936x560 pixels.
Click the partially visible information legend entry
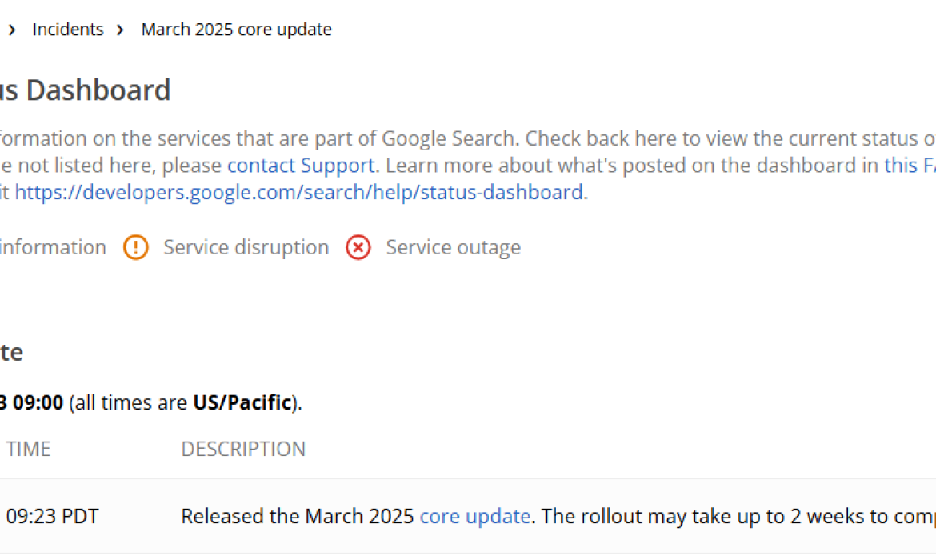click(x=53, y=247)
